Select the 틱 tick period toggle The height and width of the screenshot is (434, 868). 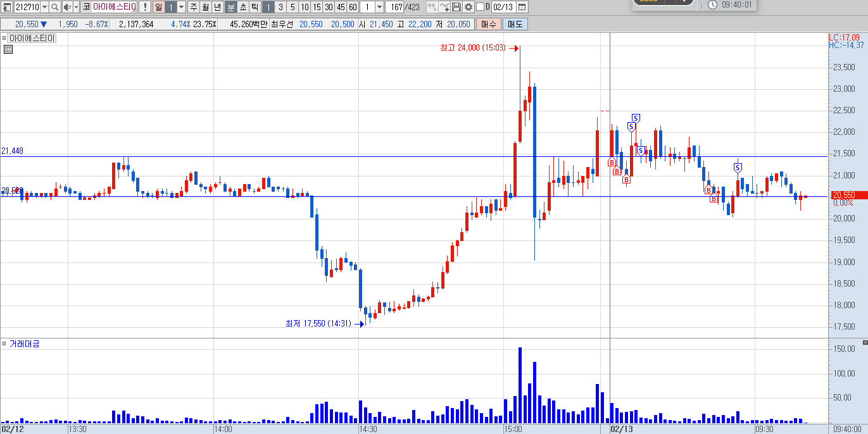[x=255, y=7]
